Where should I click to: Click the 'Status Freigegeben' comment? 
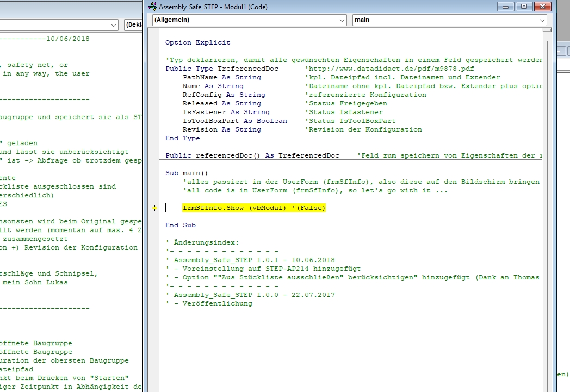coord(346,103)
